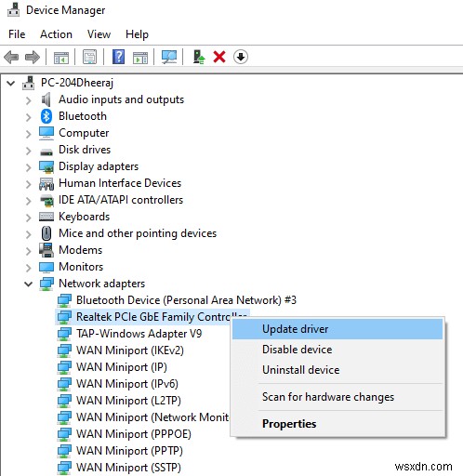Image resolution: width=463 pixels, height=476 pixels.
Task: Choose Uninstall device from context menu
Action: 337,370
